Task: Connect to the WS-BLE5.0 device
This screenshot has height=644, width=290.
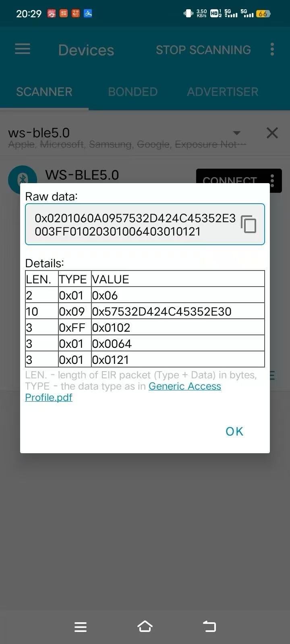Action: [230, 180]
